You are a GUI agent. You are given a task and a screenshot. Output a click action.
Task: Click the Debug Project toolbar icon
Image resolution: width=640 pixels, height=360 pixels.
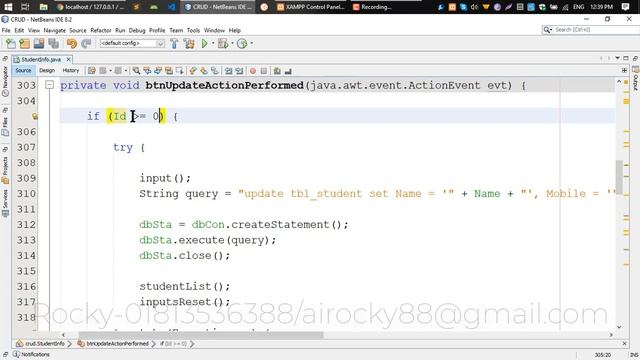(x=223, y=43)
